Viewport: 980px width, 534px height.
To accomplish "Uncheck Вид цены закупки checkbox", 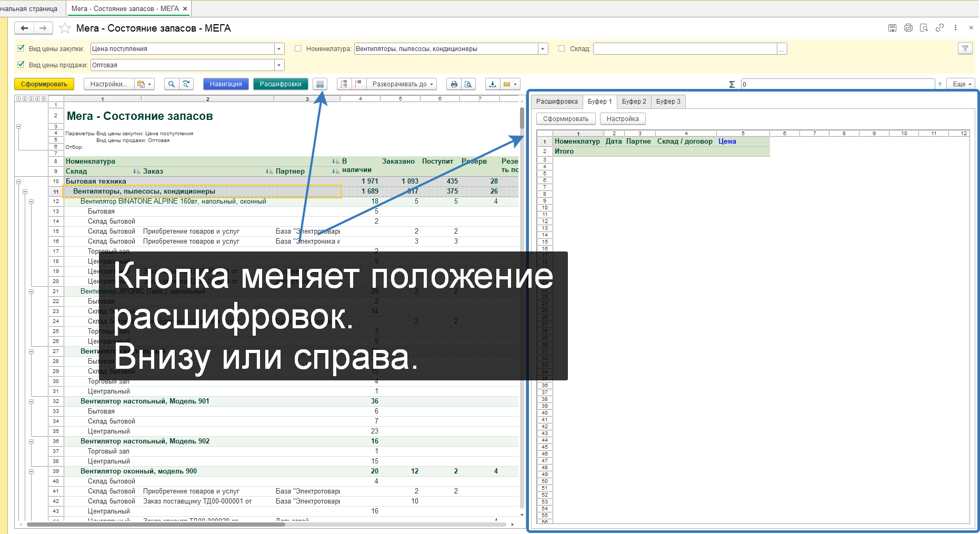I will (x=21, y=48).
